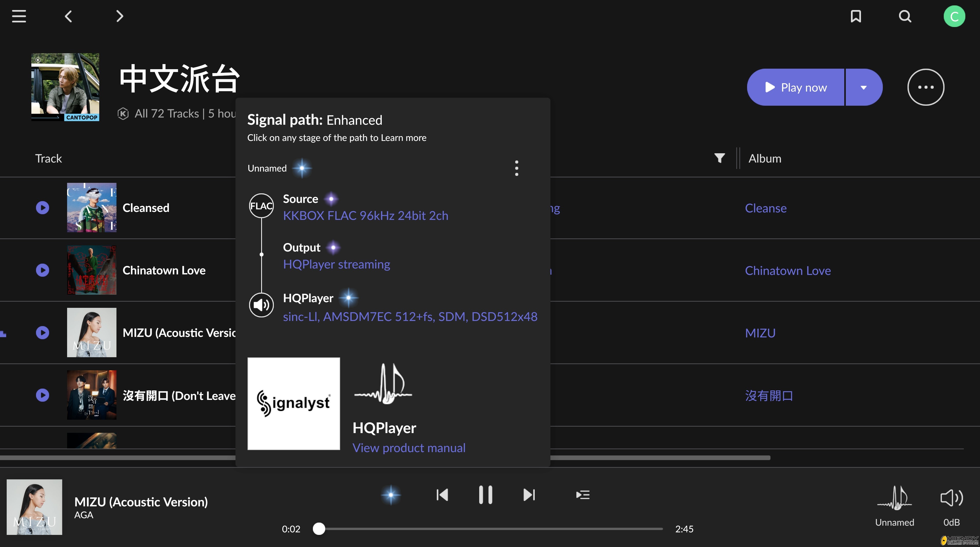Click the HQPlayer speaker stage icon
Viewport: 980px width, 547px height.
pyautogui.click(x=261, y=305)
